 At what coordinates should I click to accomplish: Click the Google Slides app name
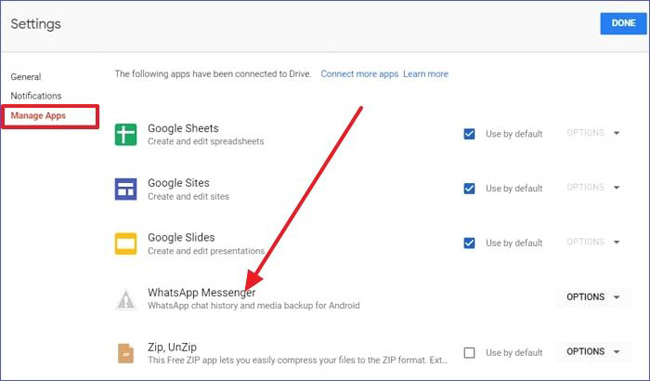(x=181, y=238)
